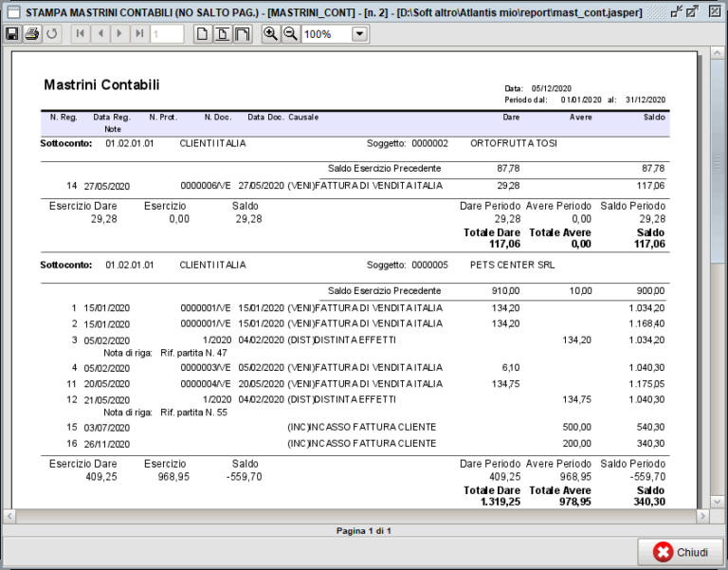Go to the first page
This screenshot has height=570, width=728.
(79, 34)
